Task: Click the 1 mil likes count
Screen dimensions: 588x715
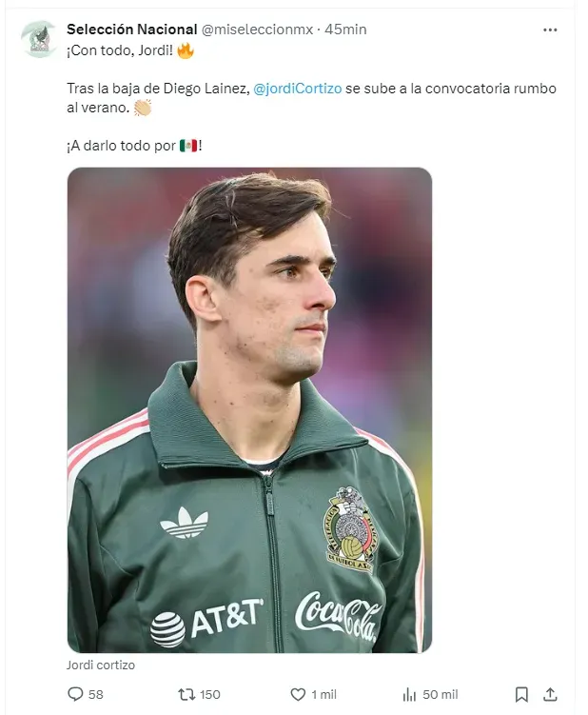Action: [x=323, y=694]
